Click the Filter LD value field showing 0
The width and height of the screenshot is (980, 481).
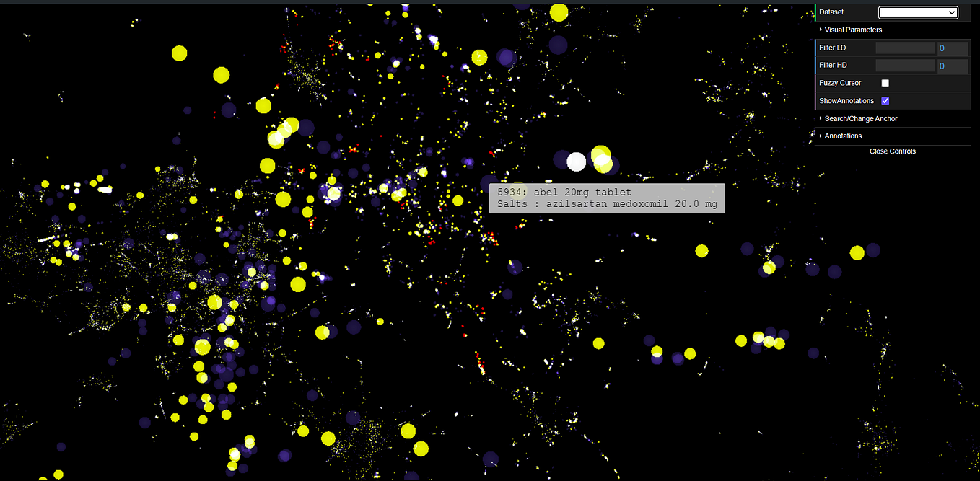[x=951, y=48]
